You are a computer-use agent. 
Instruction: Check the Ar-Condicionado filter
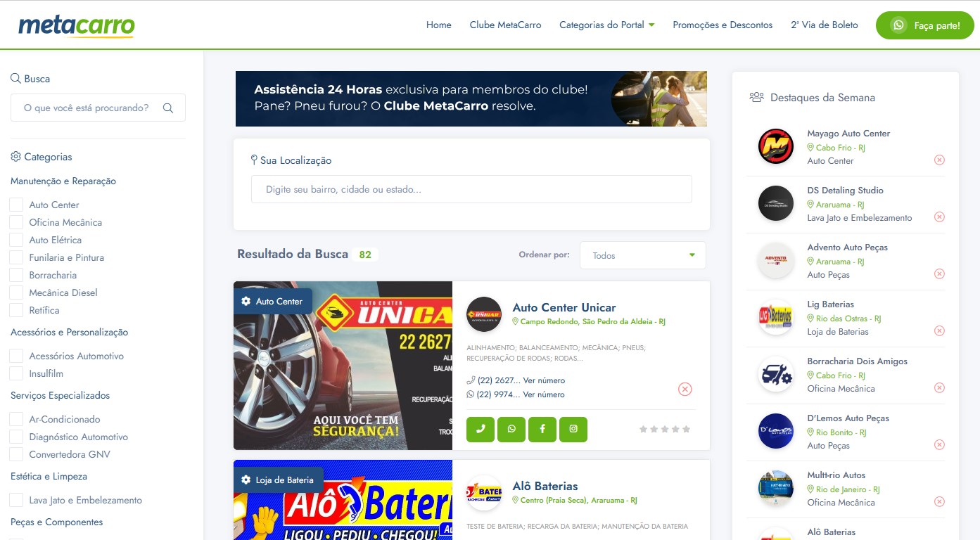(x=16, y=419)
